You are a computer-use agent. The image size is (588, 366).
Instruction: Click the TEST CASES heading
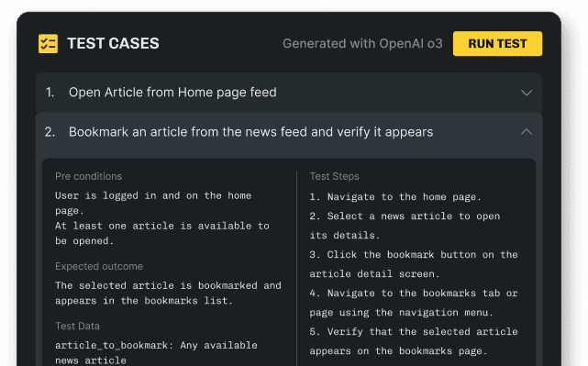click(x=113, y=43)
